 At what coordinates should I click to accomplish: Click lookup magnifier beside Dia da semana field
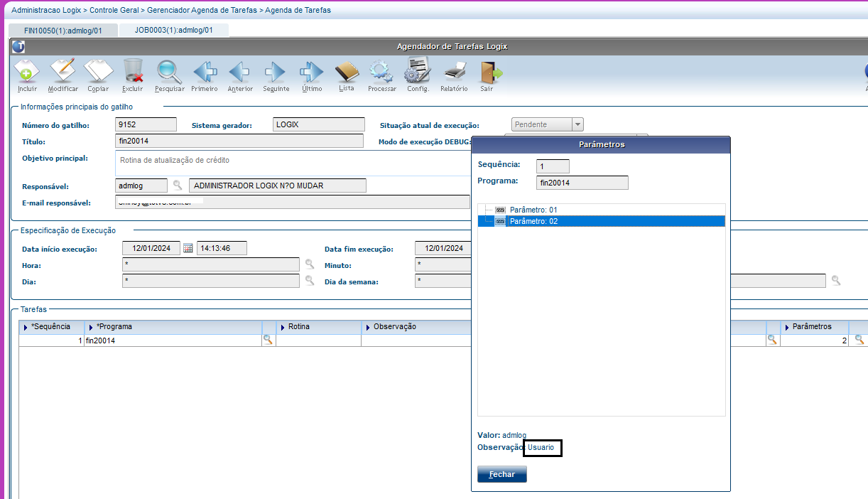point(836,280)
